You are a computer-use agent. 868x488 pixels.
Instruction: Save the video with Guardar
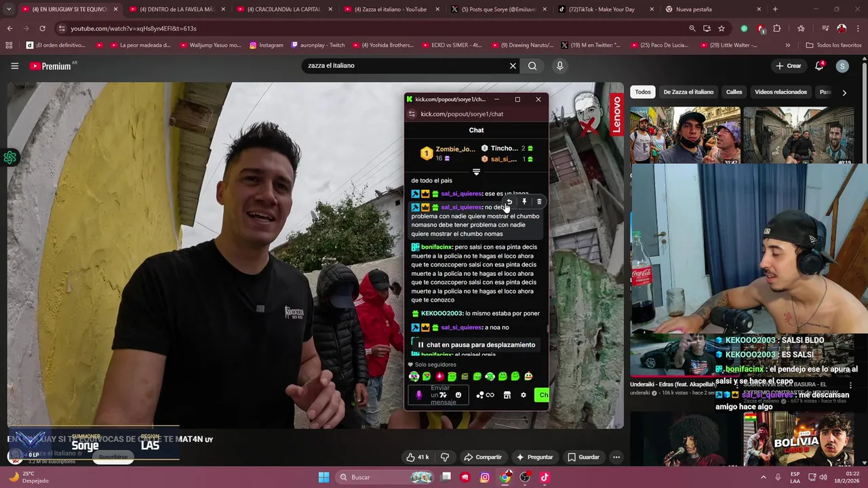click(x=584, y=457)
